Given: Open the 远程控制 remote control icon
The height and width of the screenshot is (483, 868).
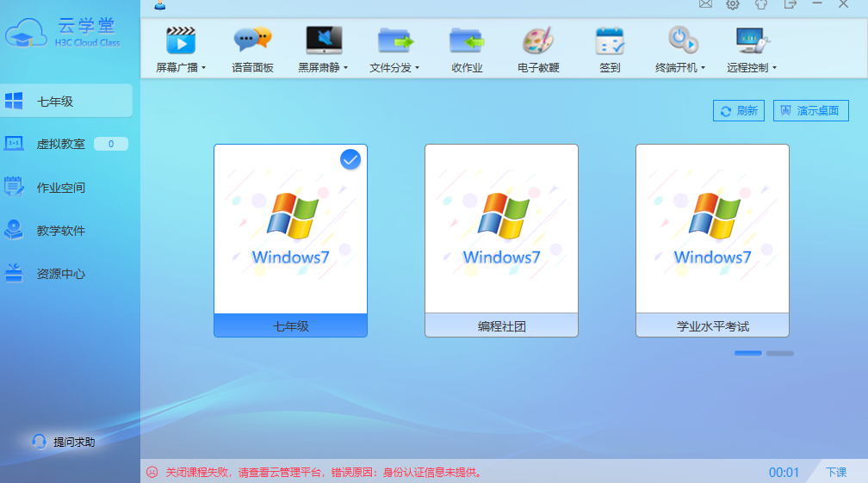Looking at the screenshot, I should point(753,40).
